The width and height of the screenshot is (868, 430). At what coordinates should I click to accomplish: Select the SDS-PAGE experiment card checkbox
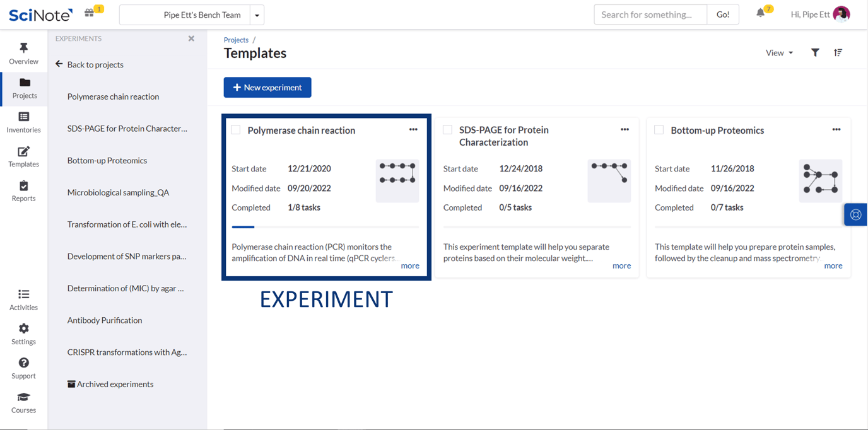tap(447, 130)
